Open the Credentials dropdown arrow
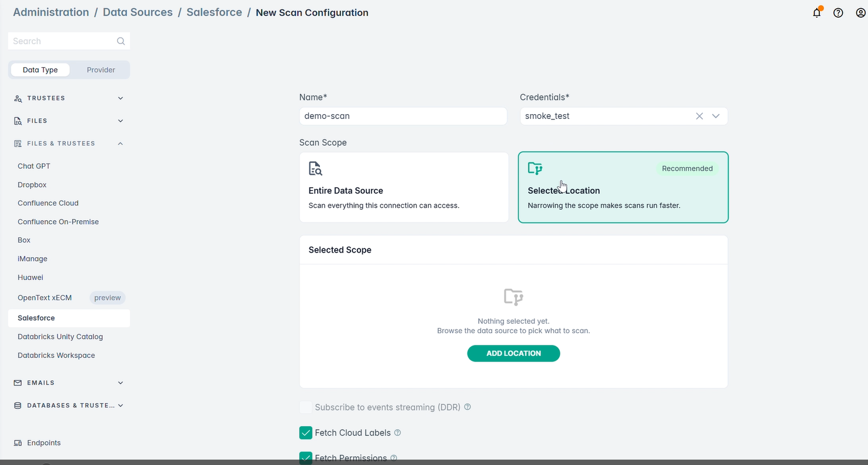Screen dimensions: 868x465 716,116
